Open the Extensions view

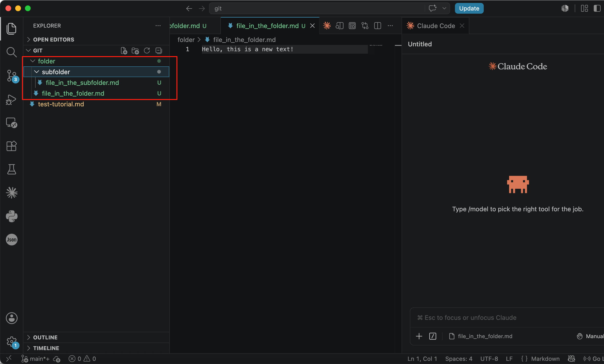(11, 146)
